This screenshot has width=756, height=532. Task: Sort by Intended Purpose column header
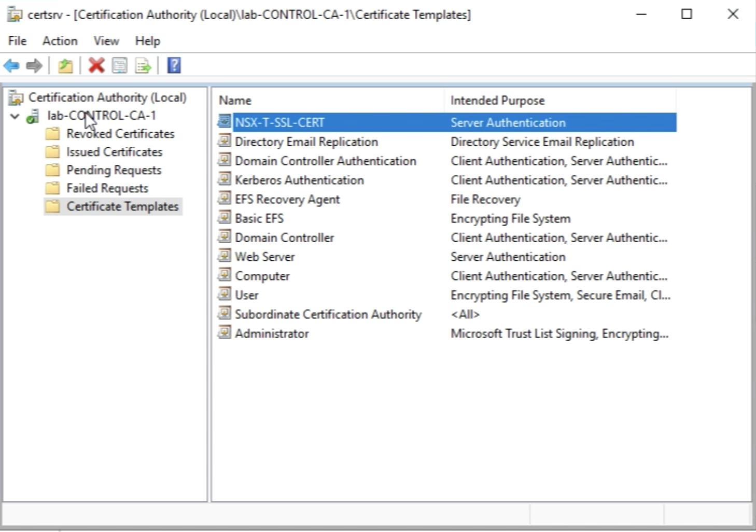pyautogui.click(x=497, y=101)
